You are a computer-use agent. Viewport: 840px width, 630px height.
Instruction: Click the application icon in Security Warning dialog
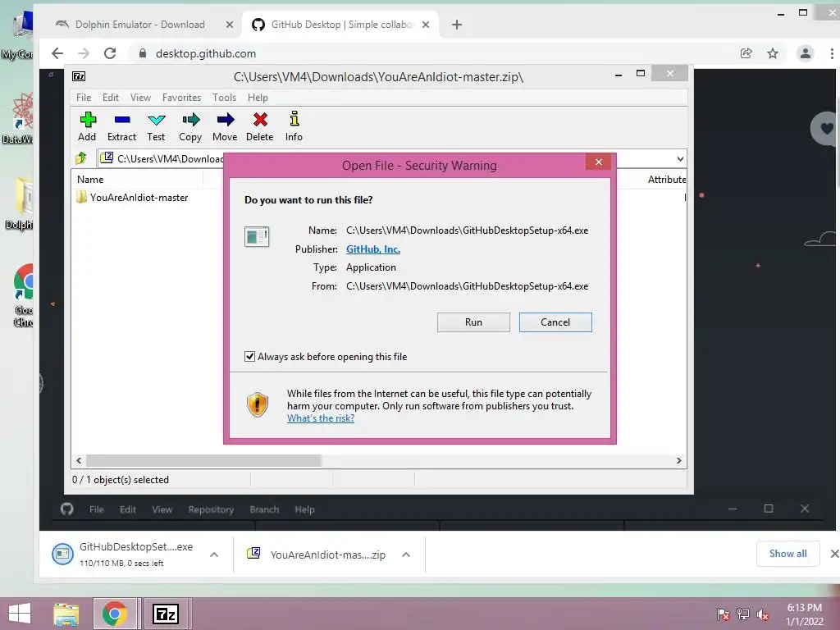pos(257,236)
